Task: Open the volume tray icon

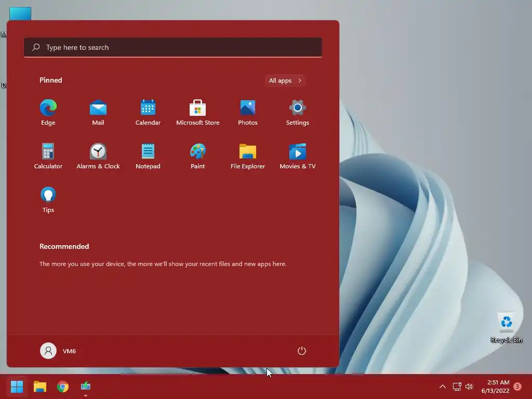Action: (469, 387)
